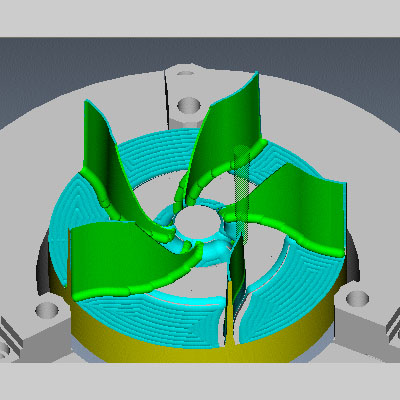Select the small top hole on rear block
The image size is (400, 400).
[185, 73]
